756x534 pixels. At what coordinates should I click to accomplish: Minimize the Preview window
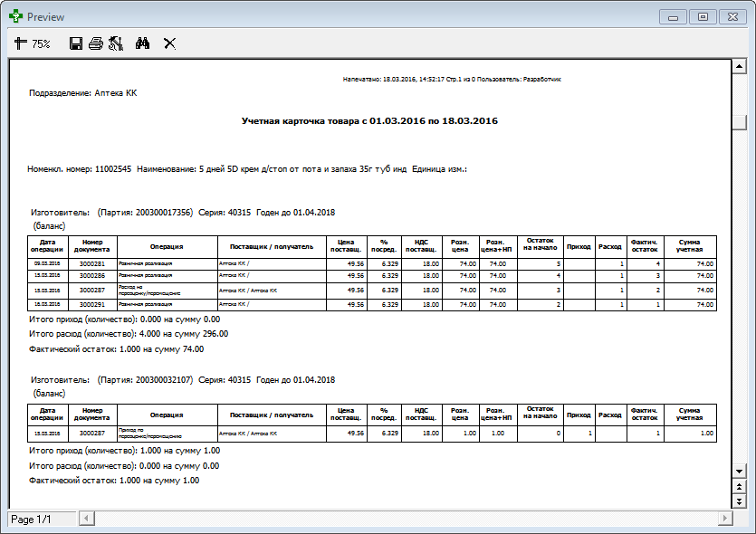[x=675, y=16]
